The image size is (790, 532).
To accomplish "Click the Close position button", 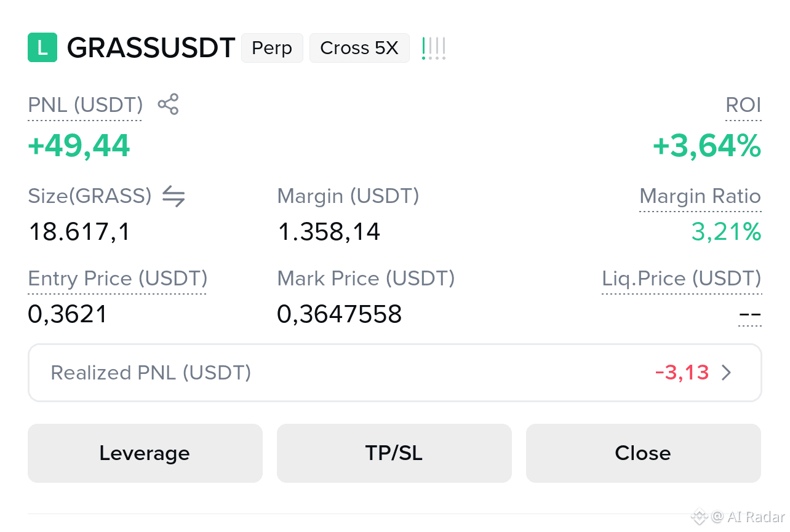I will [644, 453].
